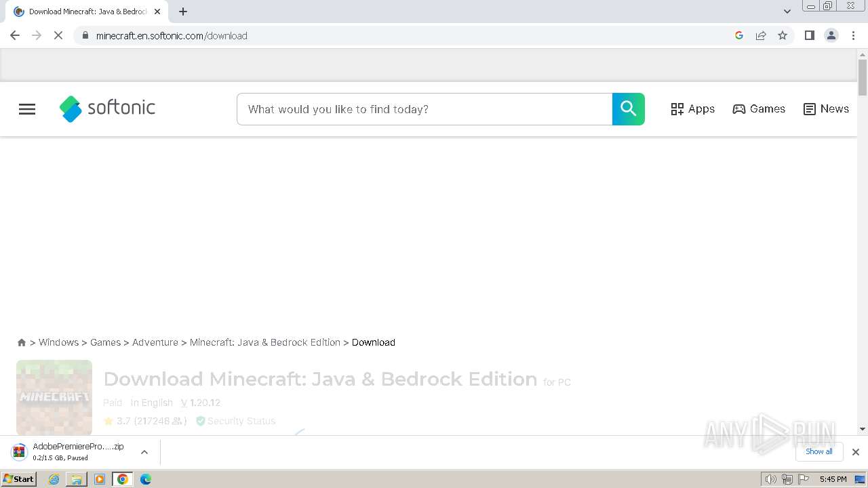868x488 pixels.
Task: Select the Download Minecraft browser tab
Action: pos(87,12)
